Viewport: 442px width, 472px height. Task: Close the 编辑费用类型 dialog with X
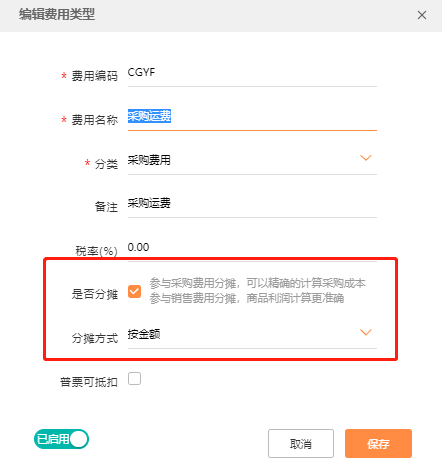tap(422, 15)
